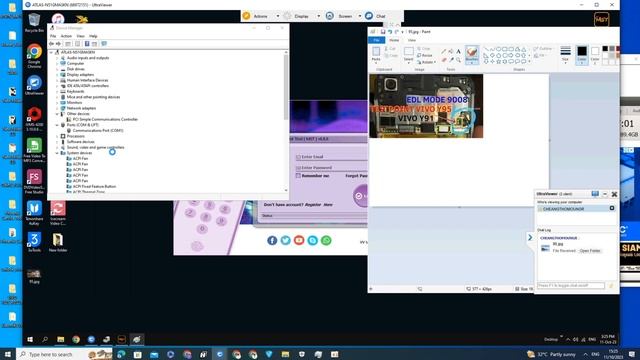The height and width of the screenshot is (360, 640).
Task: Open the File tab in Paint
Action: pos(376,40)
